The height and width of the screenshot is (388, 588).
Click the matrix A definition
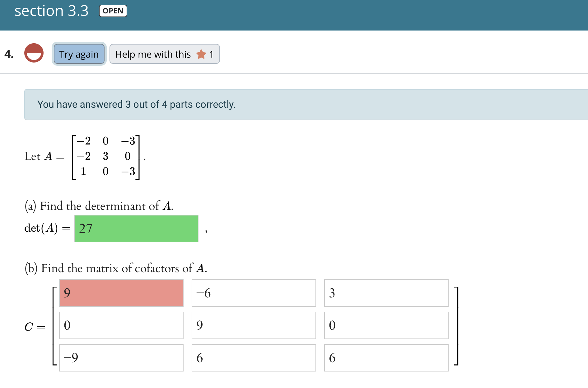85,157
